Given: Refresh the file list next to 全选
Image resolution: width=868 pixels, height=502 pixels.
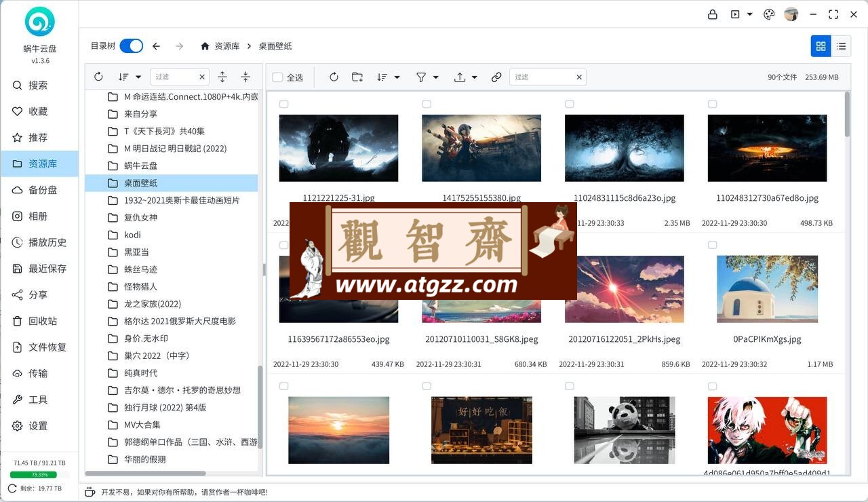Looking at the screenshot, I should (334, 77).
